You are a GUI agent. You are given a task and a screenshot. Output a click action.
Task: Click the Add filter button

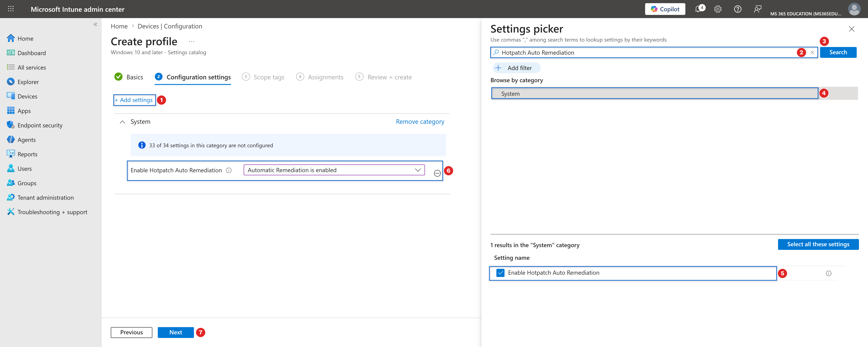click(516, 68)
